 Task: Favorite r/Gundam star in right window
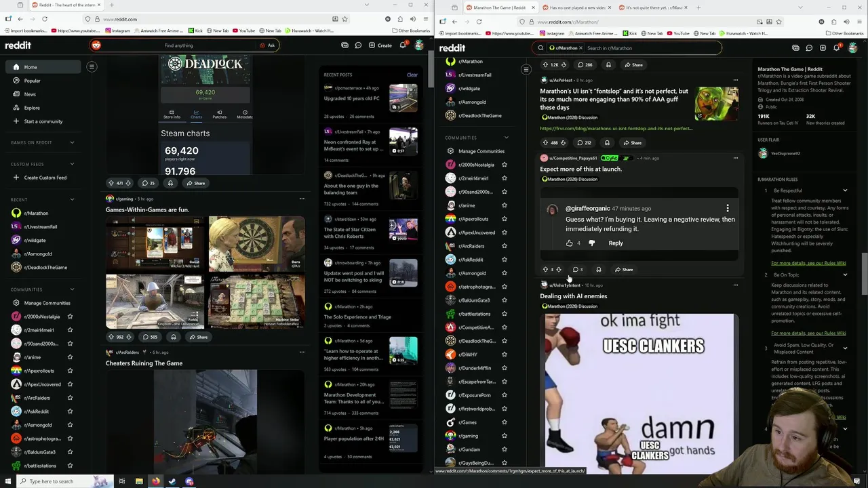click(504, 449)
